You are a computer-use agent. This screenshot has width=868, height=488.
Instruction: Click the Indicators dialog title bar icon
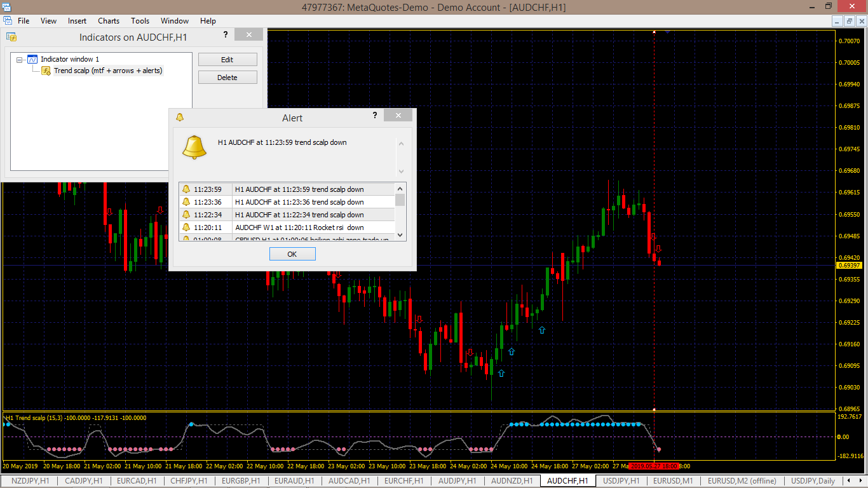coord(11,37)
